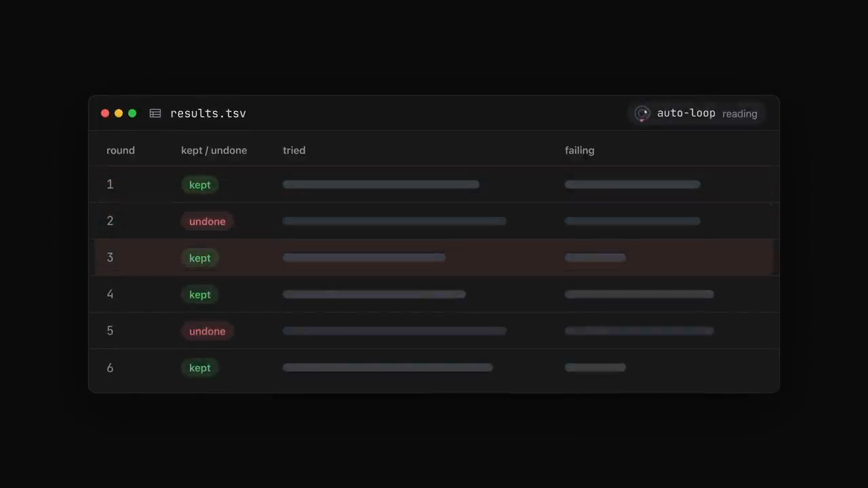Click the auto-loop spinner icon
Image resolution: width=868 pixels, height=488 pixels.
click(x=642, y=113)
